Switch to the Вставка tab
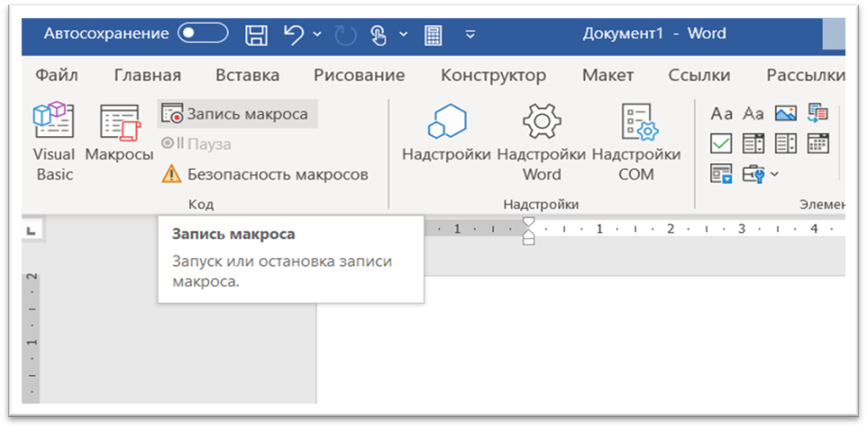Image resolution: width=868 pixels, height=428 pixels. pos(247,76)
